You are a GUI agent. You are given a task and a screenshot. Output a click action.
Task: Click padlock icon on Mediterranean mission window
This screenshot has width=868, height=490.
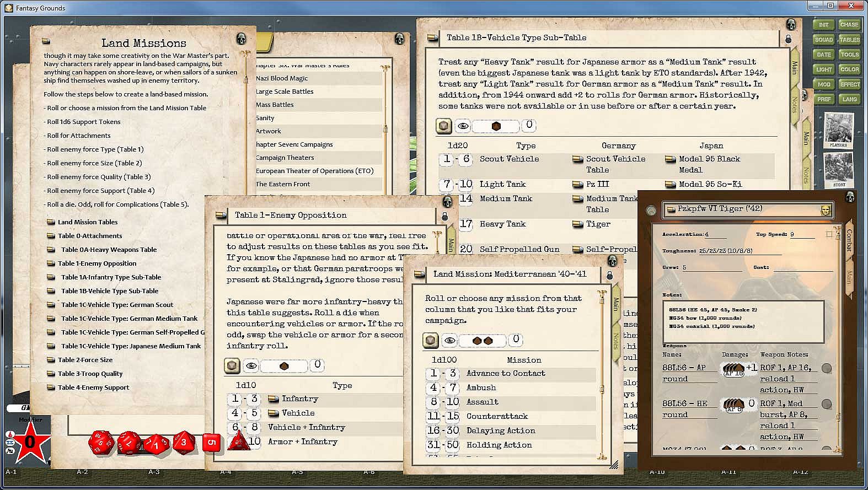[609, 275]
